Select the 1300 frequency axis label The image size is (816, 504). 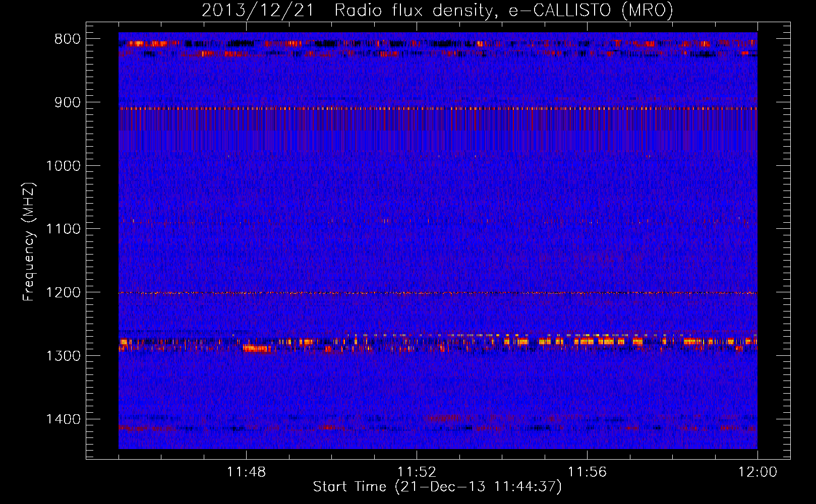click(64, 356)
